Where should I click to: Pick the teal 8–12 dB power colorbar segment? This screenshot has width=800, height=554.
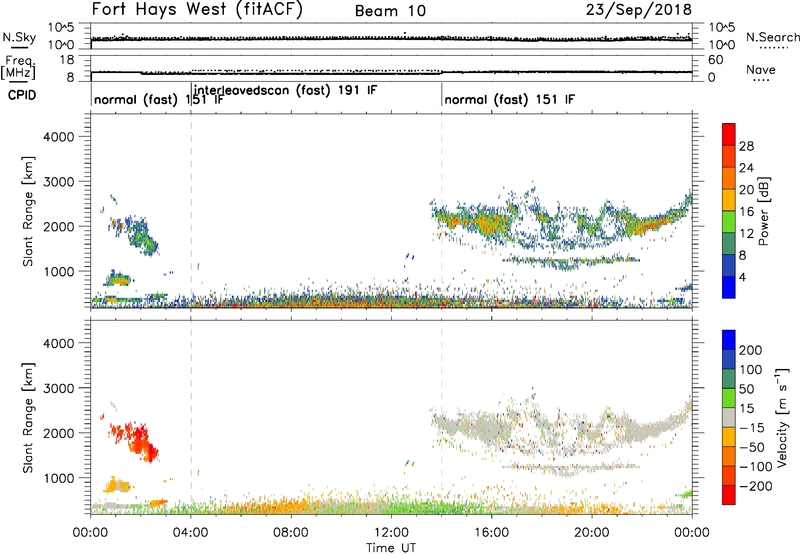[x=729, y=244]
